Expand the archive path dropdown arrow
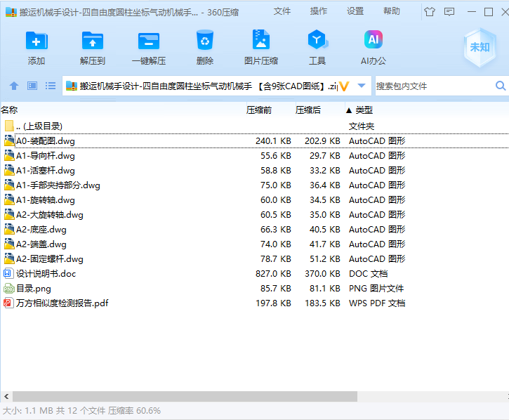 362,86
